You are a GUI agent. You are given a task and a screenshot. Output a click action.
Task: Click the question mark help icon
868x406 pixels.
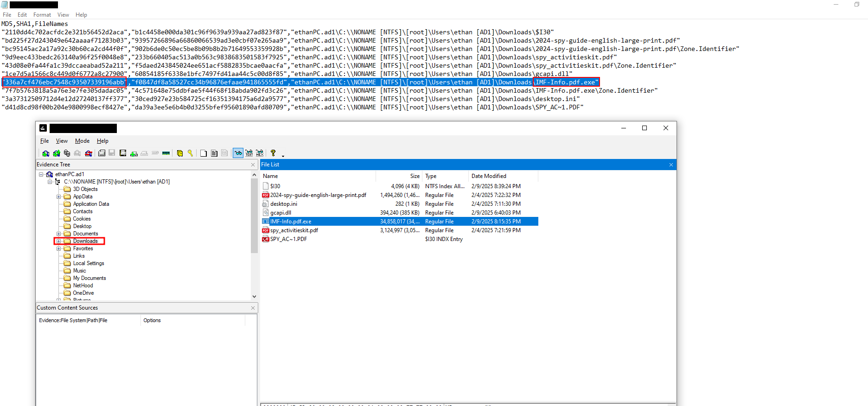point(273,153)
